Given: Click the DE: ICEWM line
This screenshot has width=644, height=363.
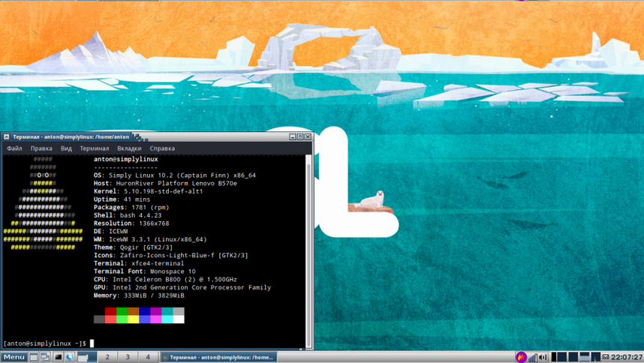Looking at the screenshot, I should tap(110, 231).
